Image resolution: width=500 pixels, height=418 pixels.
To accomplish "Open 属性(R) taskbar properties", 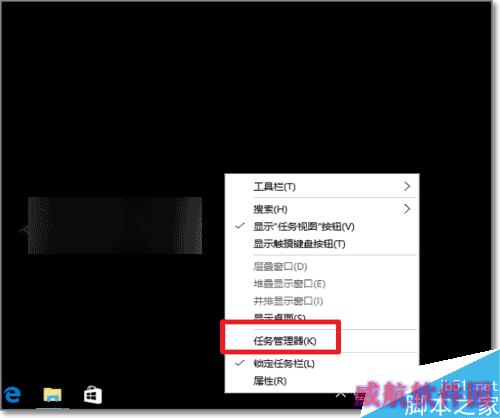I will (322, 381).
